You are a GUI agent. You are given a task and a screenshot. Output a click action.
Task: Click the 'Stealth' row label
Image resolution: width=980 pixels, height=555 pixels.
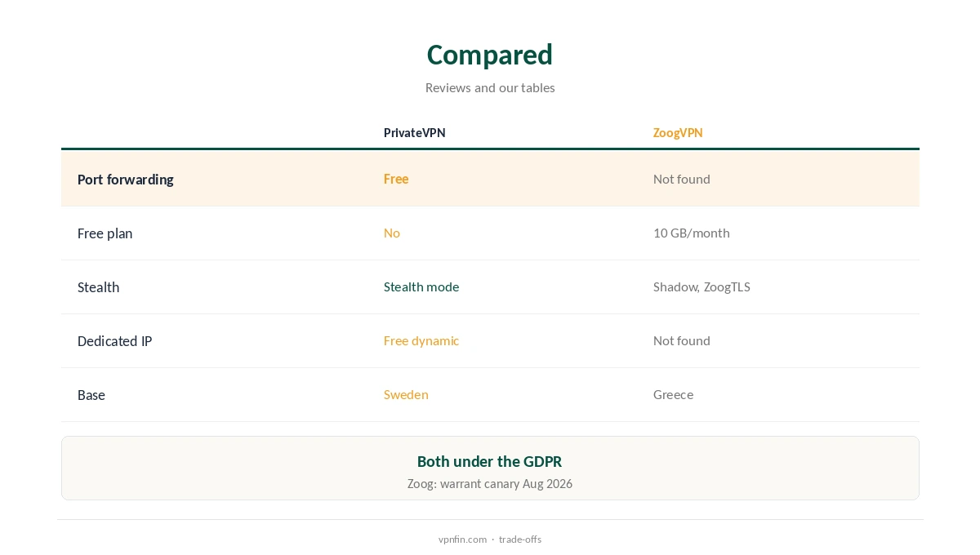point(98,287)
